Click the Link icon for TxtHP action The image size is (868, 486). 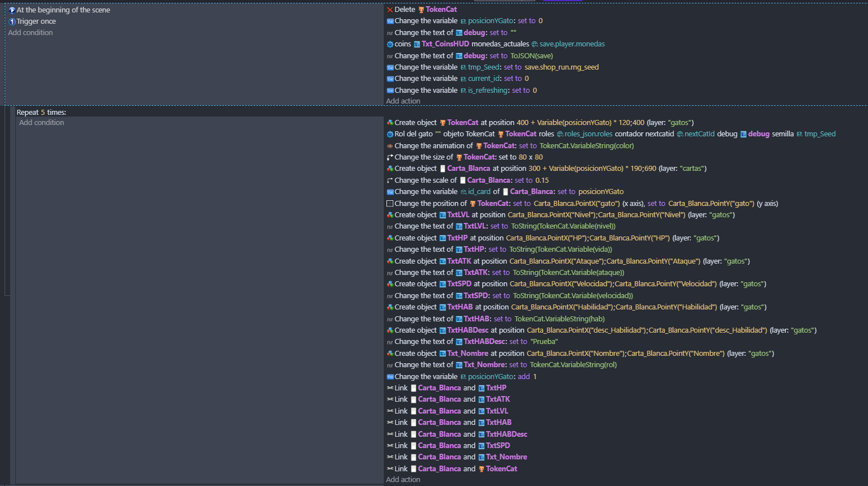point(390,388)
